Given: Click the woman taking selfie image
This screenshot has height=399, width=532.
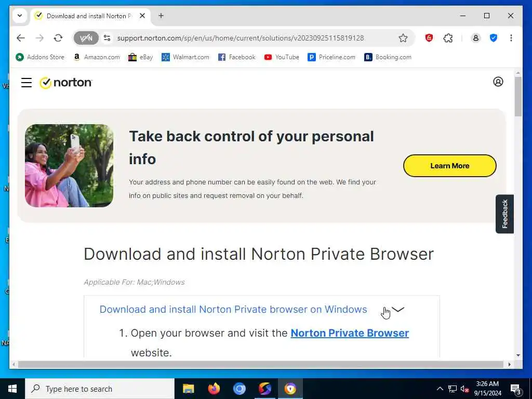Looking at the screenshot, I should click(x=69, y=166).
